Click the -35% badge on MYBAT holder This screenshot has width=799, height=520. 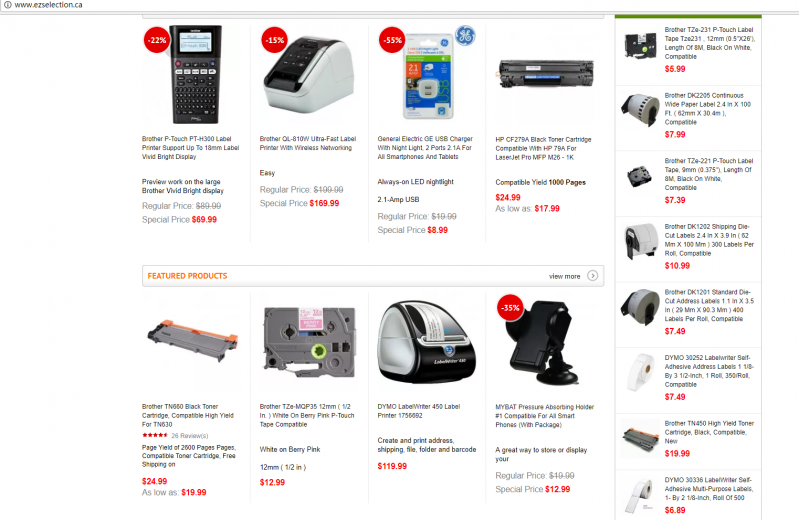click(510, 307)
